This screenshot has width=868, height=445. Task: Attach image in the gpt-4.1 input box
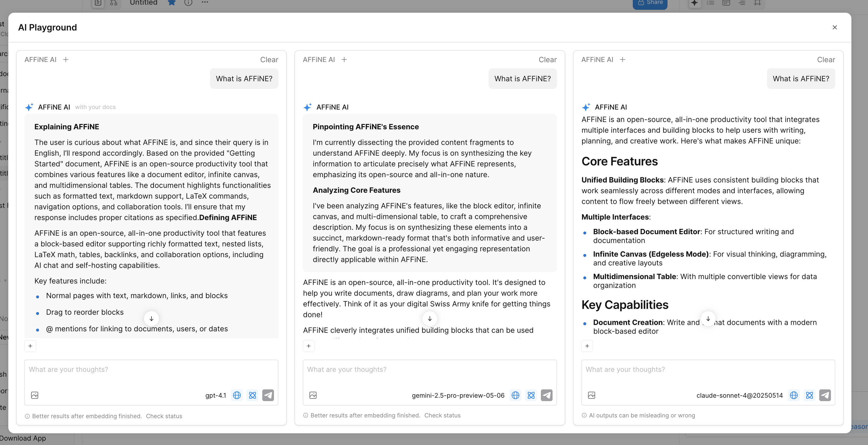point(35,395)
